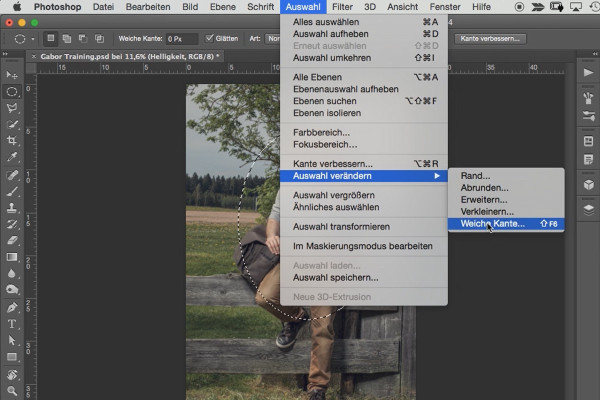Choose Auswahl aufheben

(x=364, y=34)
